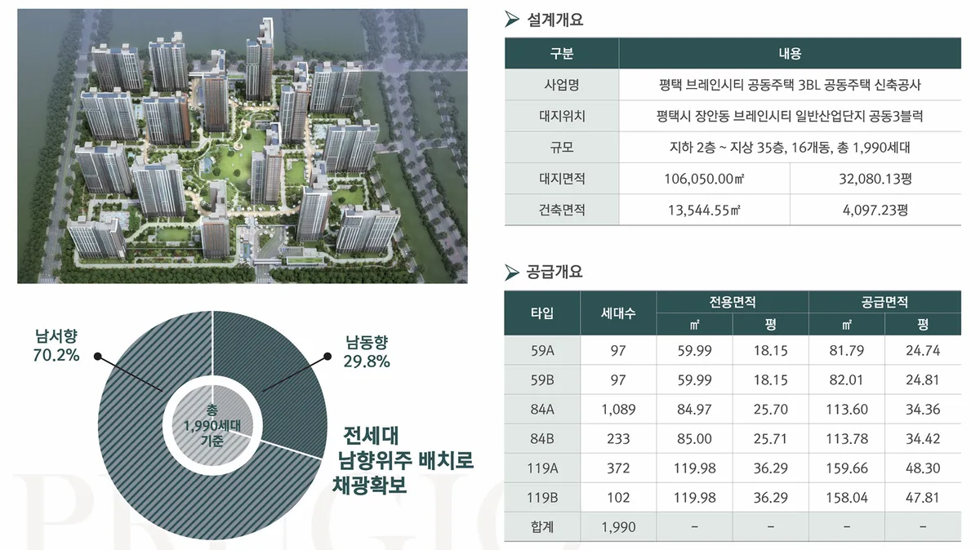
Task: Select the 159.66 supply area value
Action: coord(847,468)
